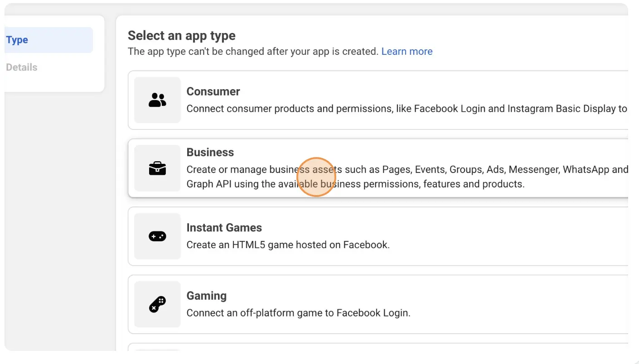Choose the Business app type title
This screenshot has height=364, width=639.
[x=210, y=152]
